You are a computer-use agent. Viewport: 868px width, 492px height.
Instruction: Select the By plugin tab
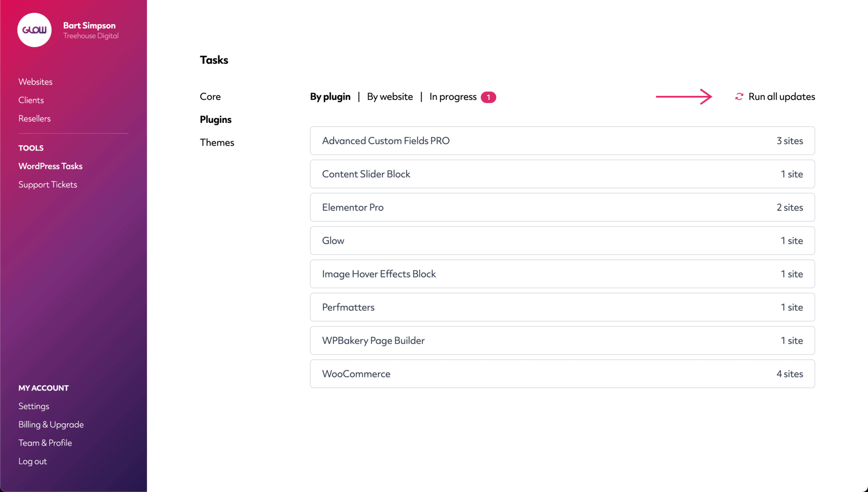330,97
